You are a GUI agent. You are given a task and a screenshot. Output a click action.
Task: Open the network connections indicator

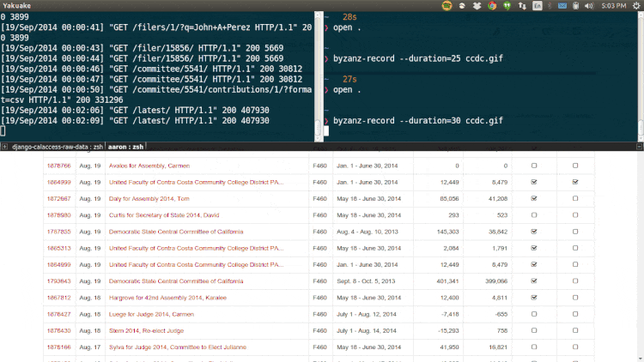tap(522, 6)
